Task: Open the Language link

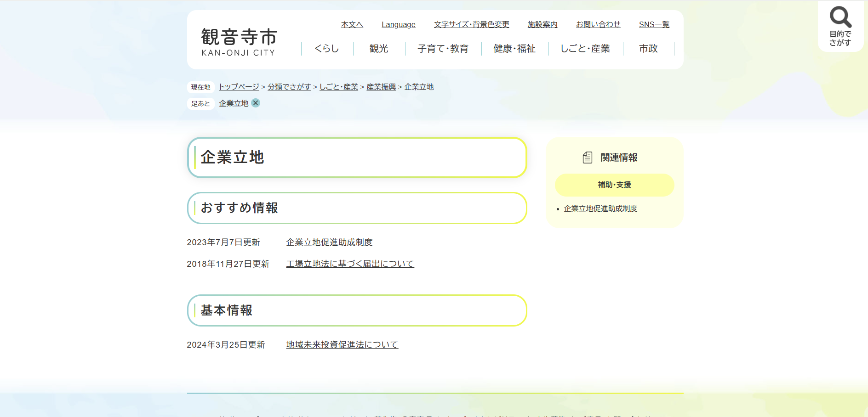Action: coord(398,24)
